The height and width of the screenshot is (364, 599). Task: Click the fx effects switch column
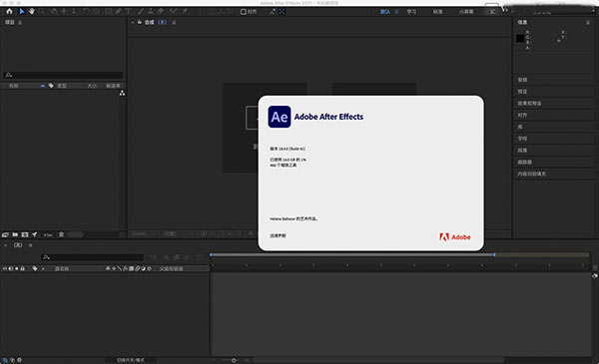[x=125, y=268]
